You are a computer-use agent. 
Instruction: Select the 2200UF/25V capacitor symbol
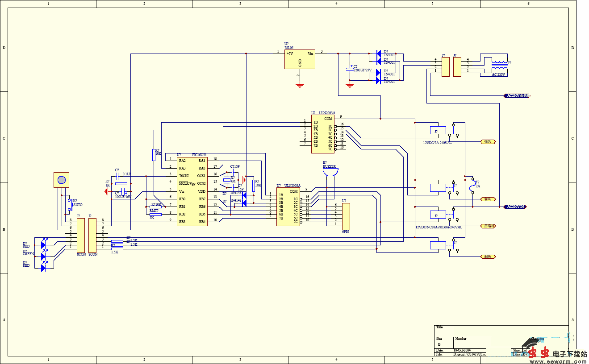click(x=350, y=69)
